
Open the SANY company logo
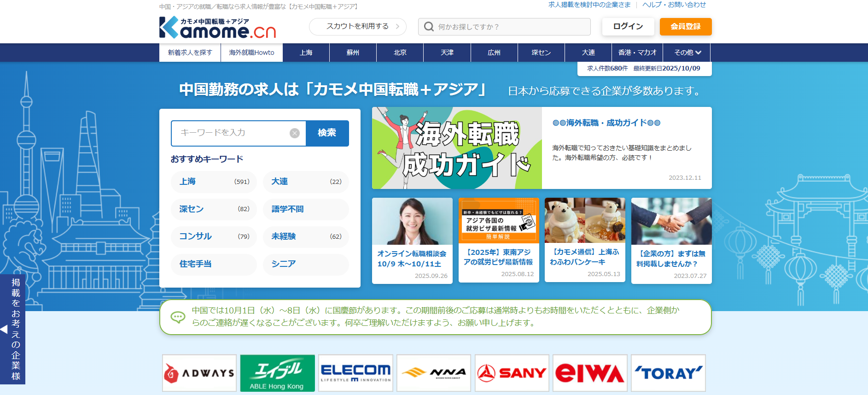[512, 373]
